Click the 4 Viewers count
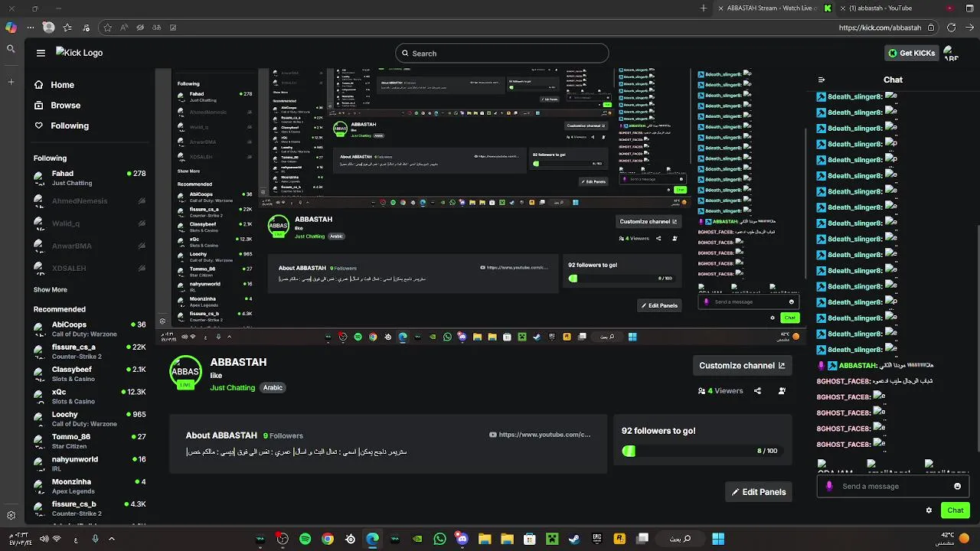The image size is (980, 551). (720, 390)
